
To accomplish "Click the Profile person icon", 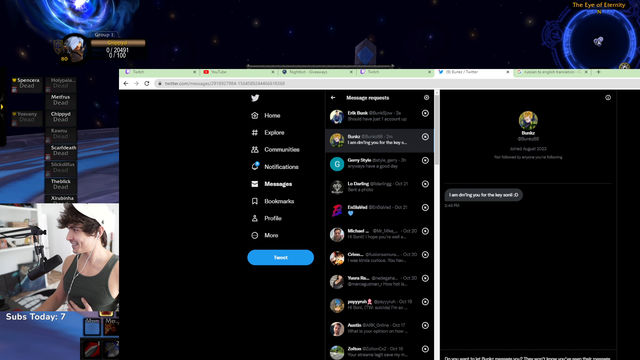I will 255,218.
